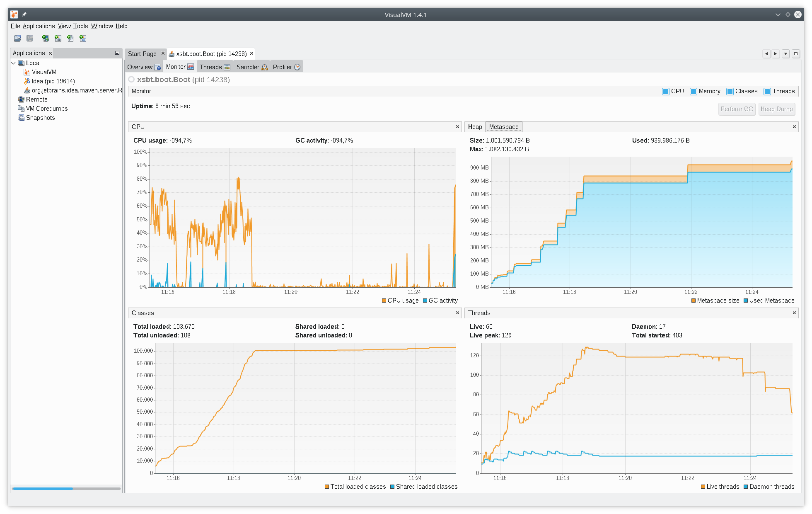Select Idea (pid 19614) application
The image size is (812, 514).
click(x=53, y=81)
